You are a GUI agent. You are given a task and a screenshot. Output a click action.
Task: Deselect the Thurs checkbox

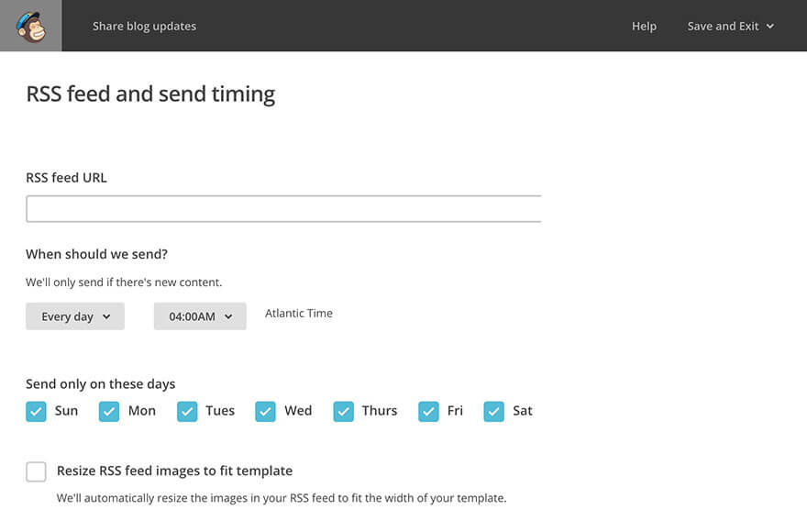(343, 411)
